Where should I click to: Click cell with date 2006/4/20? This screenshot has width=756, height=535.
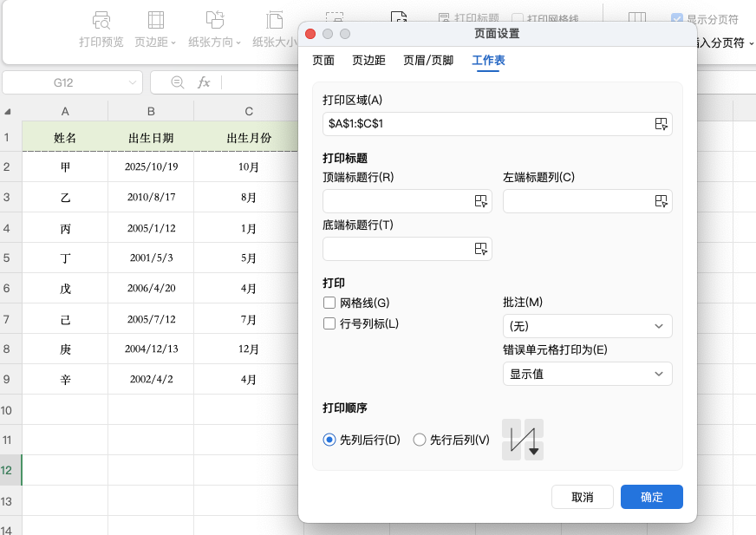[151, 289]
